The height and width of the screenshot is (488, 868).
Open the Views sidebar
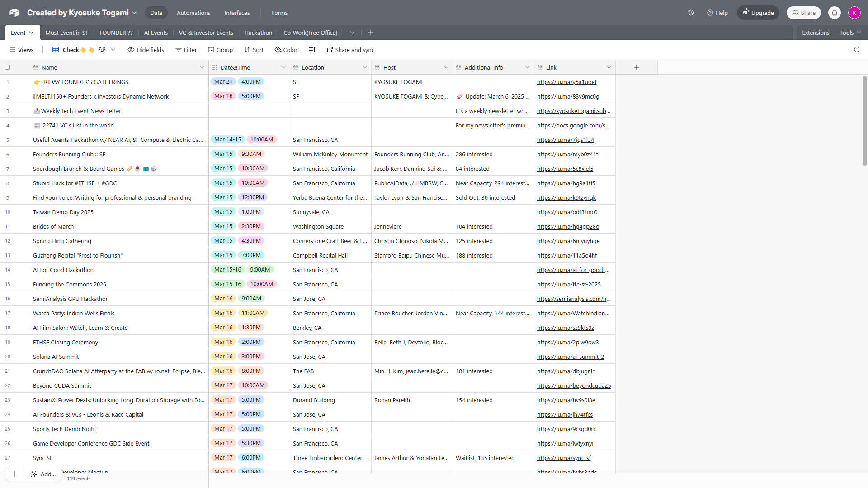coord(22,50)
